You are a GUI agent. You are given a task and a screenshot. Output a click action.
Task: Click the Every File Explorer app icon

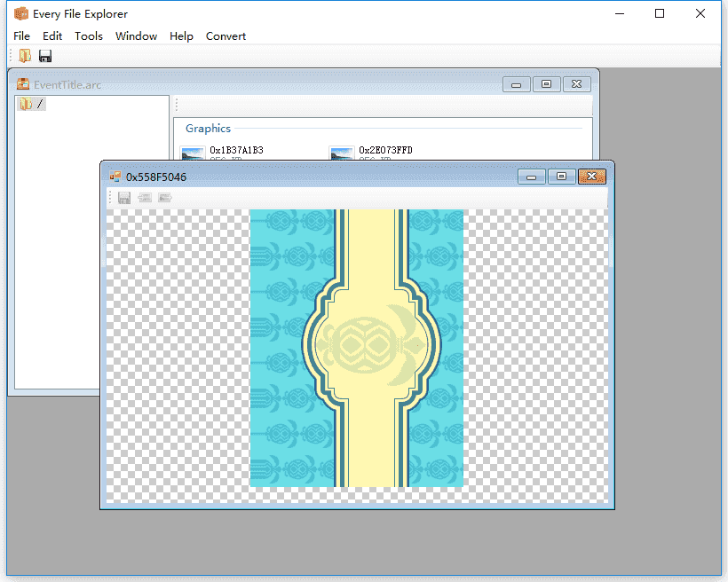[21, 14]
